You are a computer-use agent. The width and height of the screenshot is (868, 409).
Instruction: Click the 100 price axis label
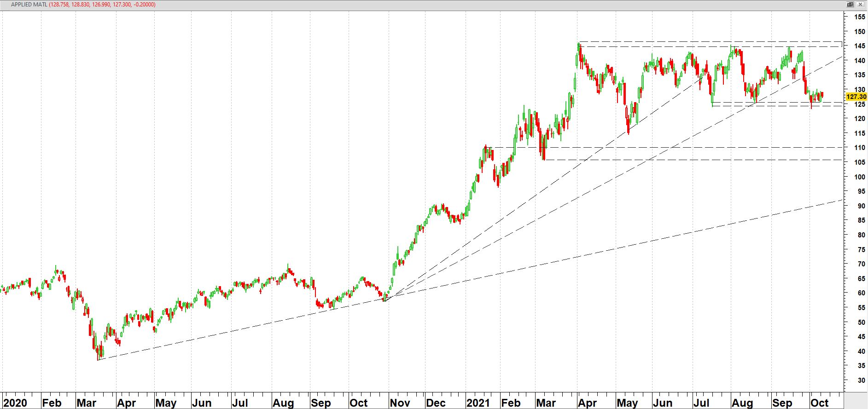(859, 177)
